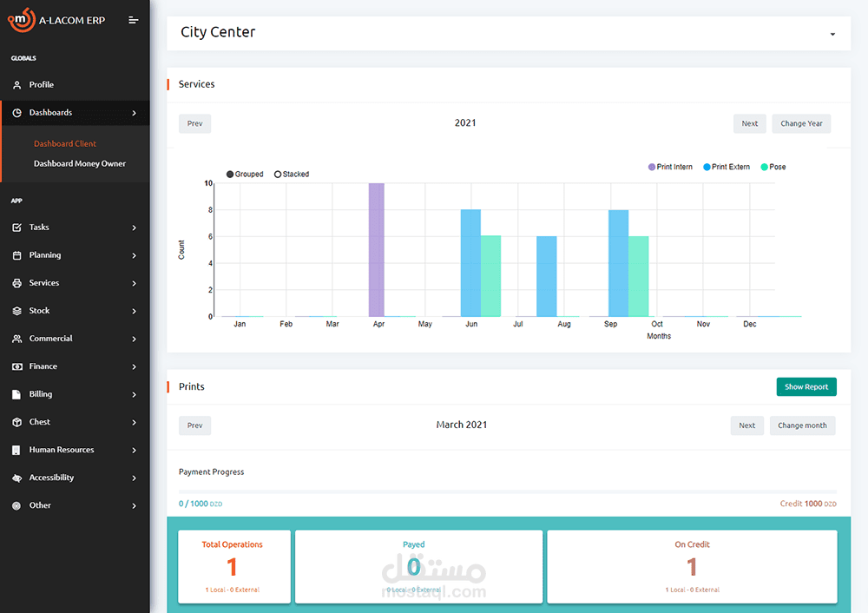Click the Services printer icon
868x613 pixels.
click(x=17, y=283)
